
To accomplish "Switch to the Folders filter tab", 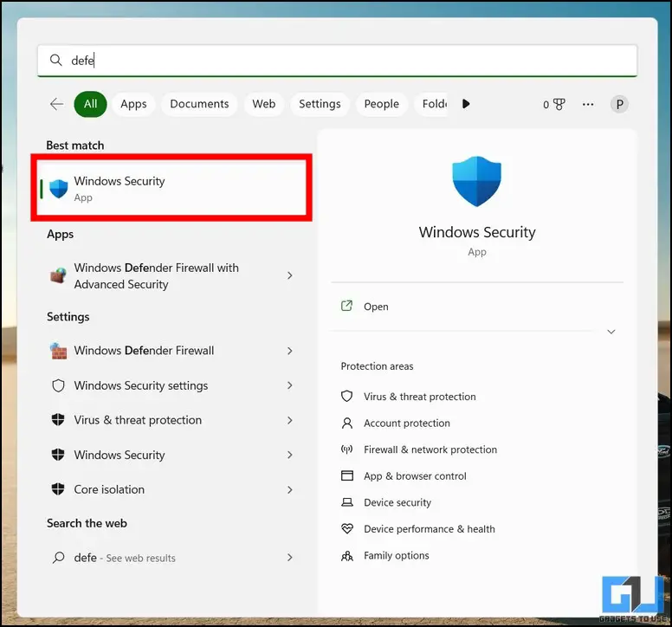I will pos(431,104).
